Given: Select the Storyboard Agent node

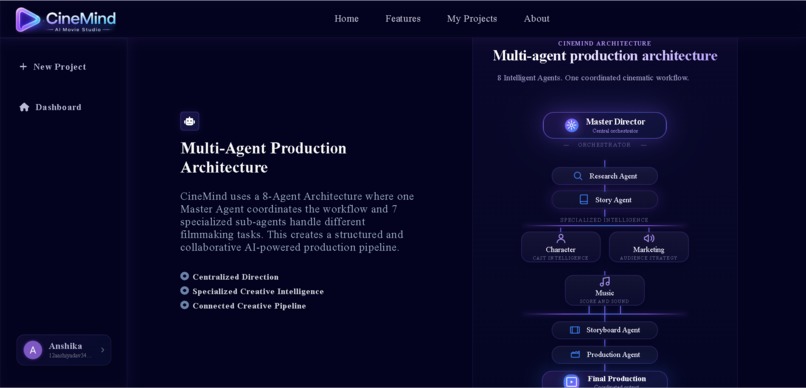Looking at the screenshot, I should [x=604, y=330].
